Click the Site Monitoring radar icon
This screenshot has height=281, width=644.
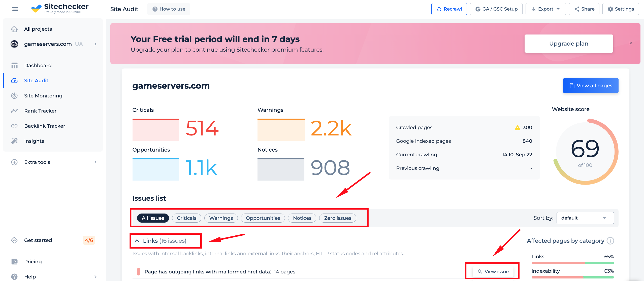tap(14, 96)
